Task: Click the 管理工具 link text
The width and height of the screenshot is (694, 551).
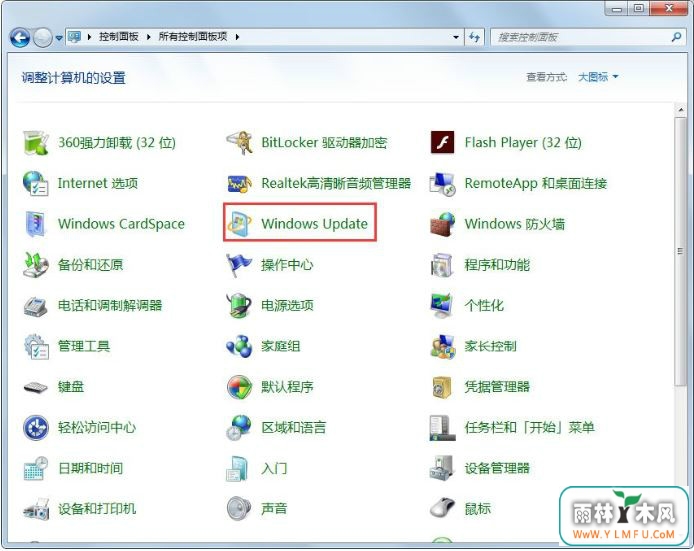Action: [84, 347]
